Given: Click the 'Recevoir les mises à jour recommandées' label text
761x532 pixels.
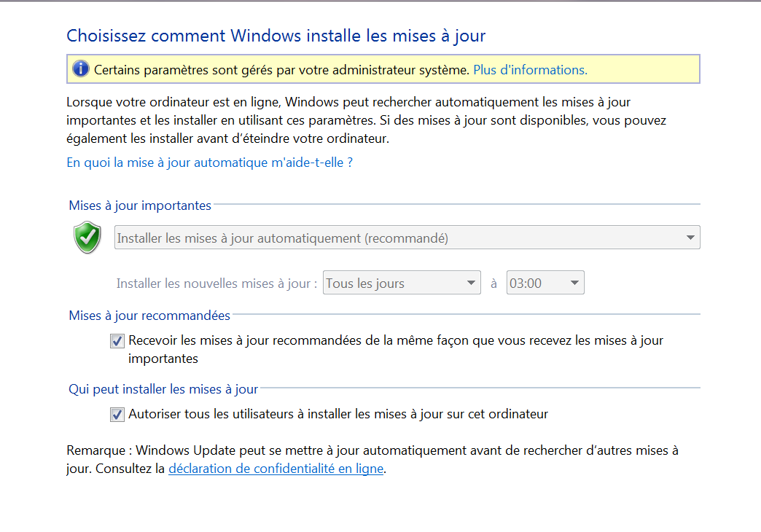Looking at the screenshot, I should pos(395,340).
